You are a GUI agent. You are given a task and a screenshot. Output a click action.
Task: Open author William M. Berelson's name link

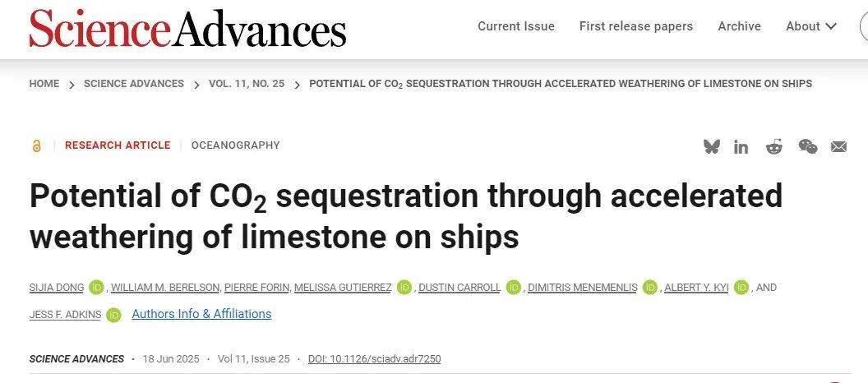[x=166, y=288]
